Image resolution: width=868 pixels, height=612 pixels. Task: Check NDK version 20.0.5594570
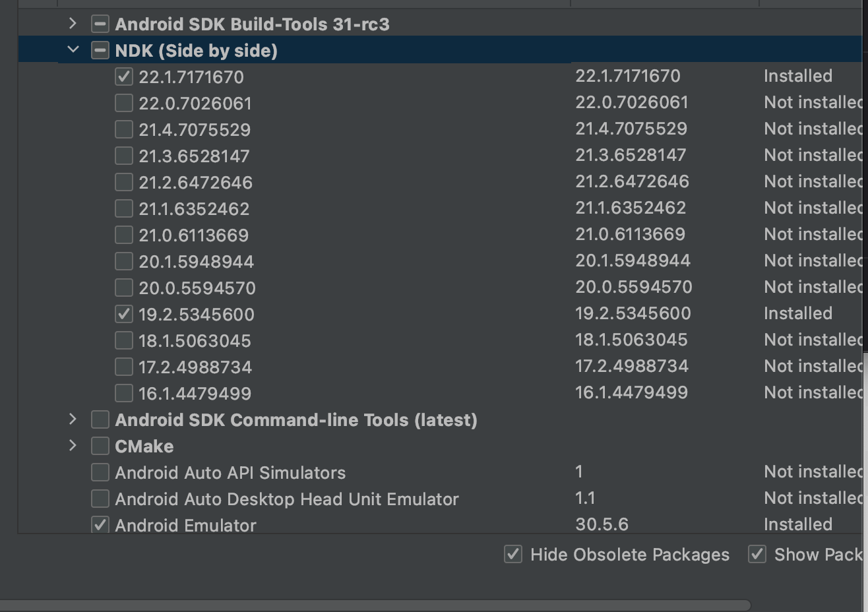click(124, 288)
